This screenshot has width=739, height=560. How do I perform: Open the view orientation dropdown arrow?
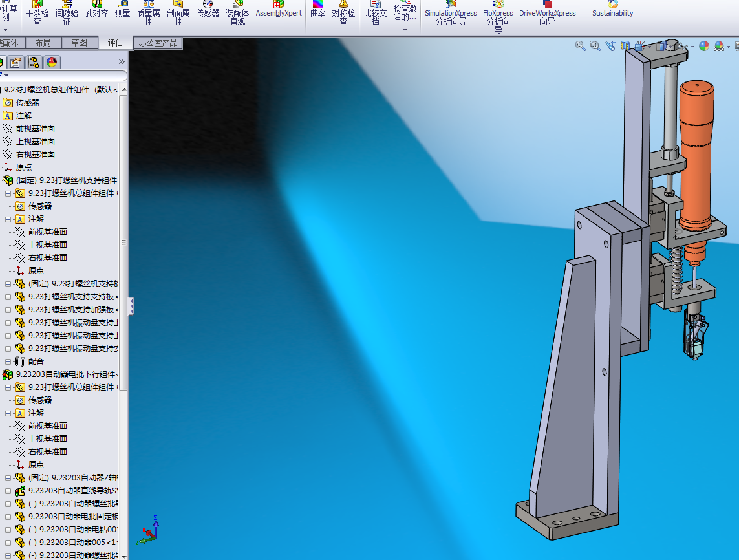pos(648,47)
